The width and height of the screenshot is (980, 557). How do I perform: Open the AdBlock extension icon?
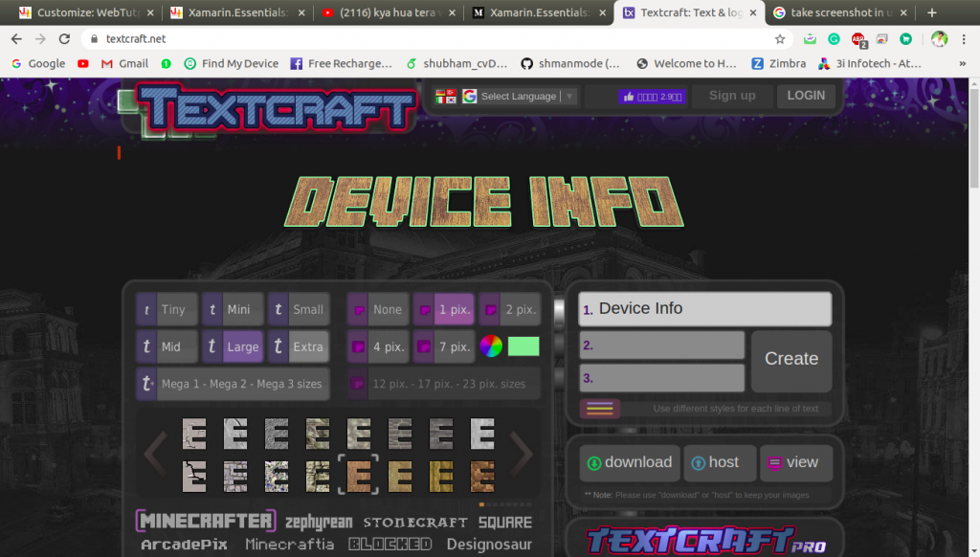pos(858,39)
